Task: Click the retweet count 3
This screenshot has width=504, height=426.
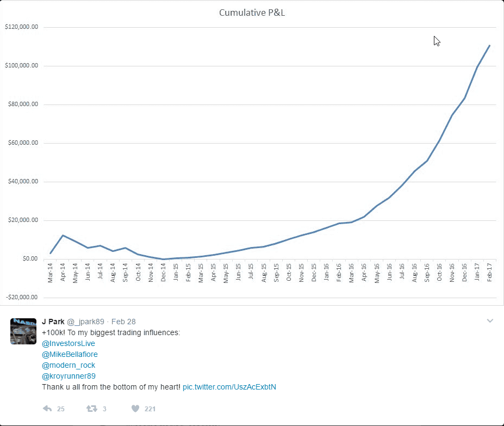Action: click(104, 409)
